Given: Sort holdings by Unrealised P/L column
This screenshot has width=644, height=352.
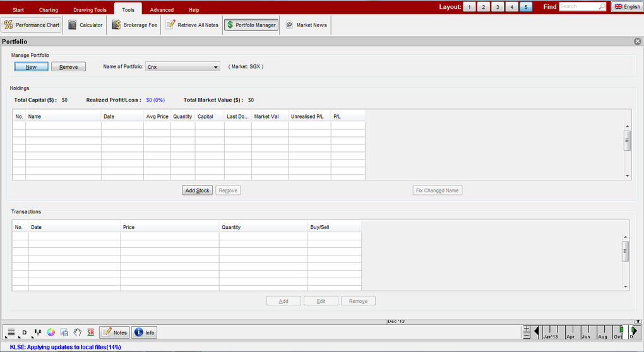Looking at the screenshot, I should pos(309,117).
